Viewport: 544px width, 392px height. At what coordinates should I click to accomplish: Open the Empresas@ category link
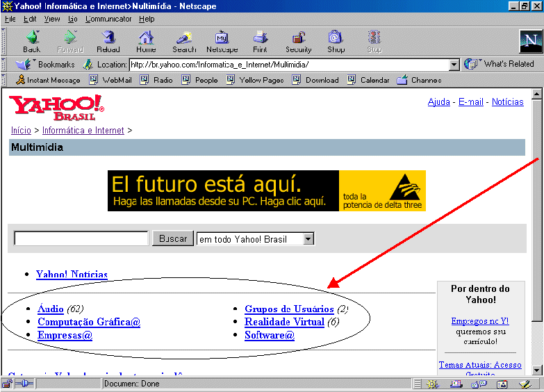65,335
